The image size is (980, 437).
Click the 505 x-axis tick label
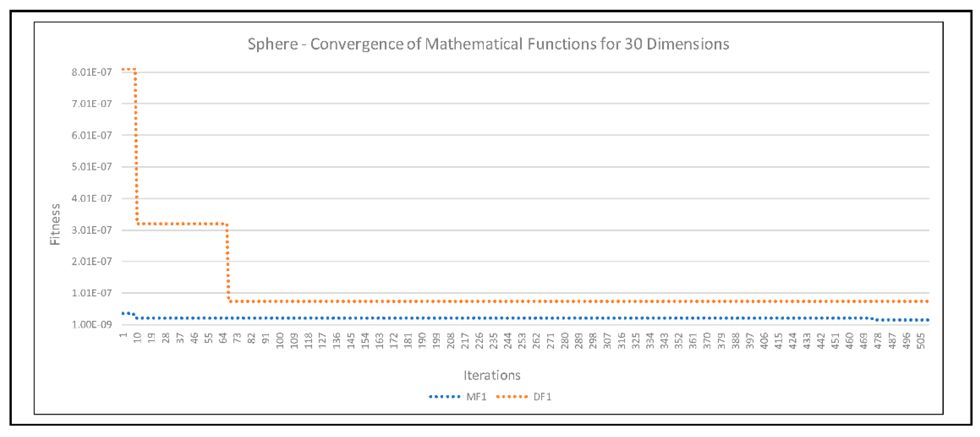(x=920, y=340)
